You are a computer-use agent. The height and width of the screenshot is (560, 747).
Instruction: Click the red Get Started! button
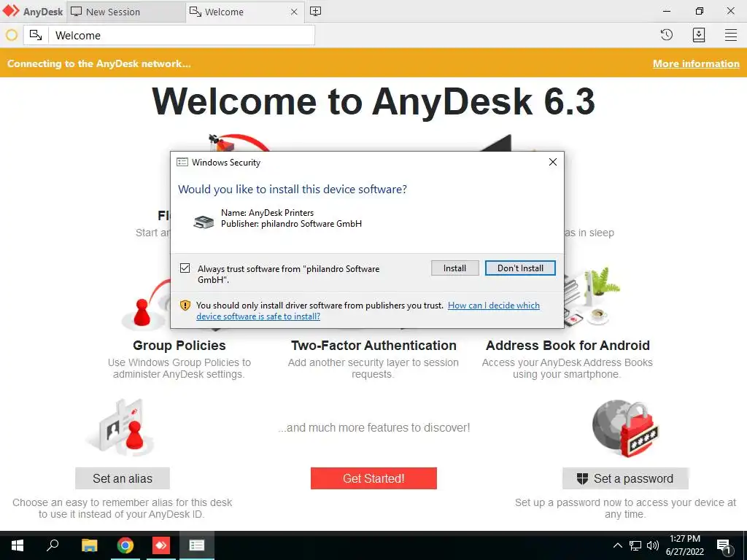tap(373, 478)
